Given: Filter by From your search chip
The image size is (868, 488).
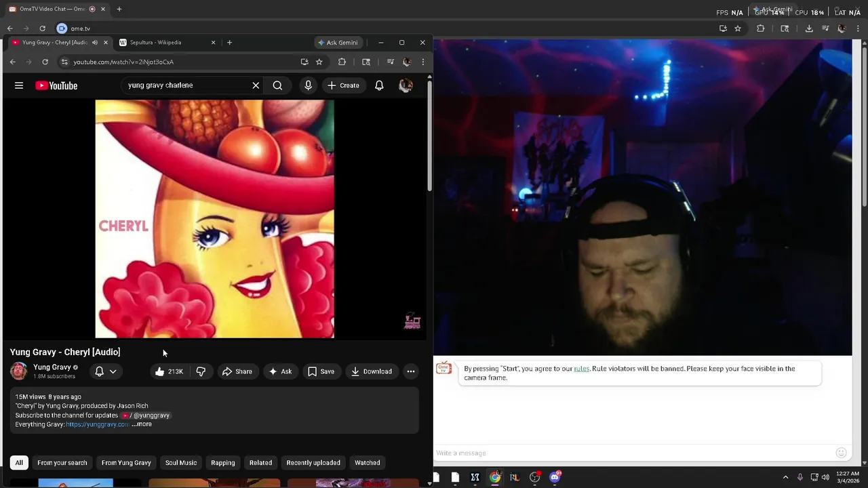Looking at the screenshot, I should (62, 463).
